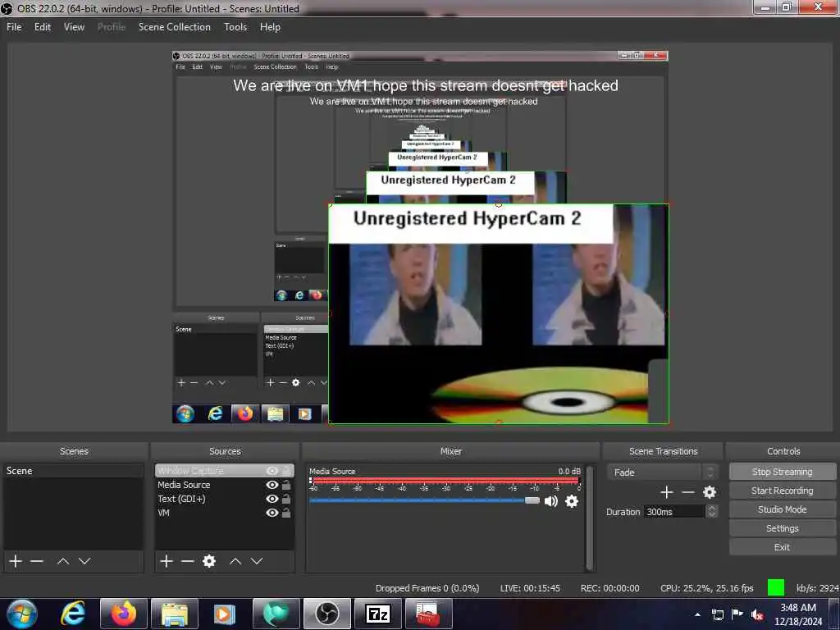The height and width of the screenshot is (630, 840).
Task: Click the muted volume tray icon
Action: click(757, 614)
